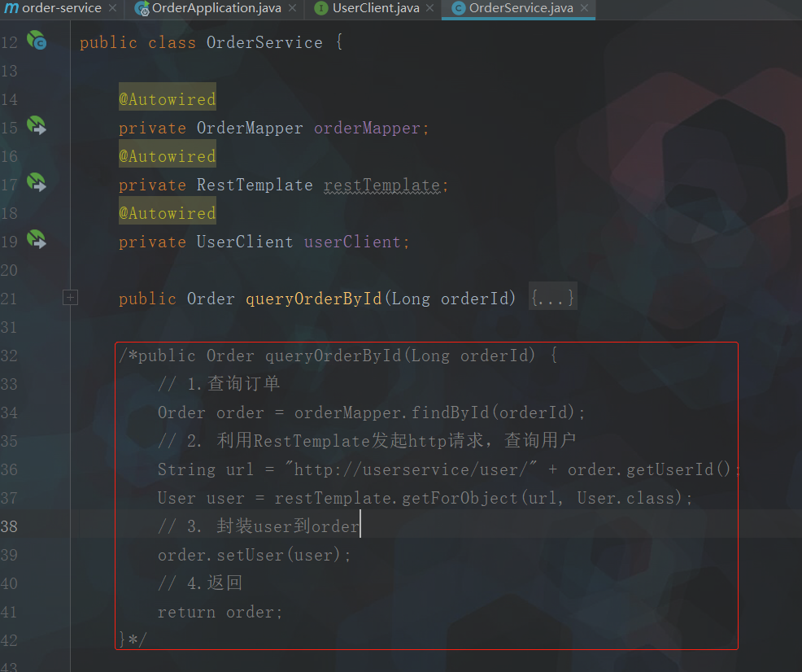Click the Spring bean gutter icon on line 12
The image size is (802, 672).
37,41
